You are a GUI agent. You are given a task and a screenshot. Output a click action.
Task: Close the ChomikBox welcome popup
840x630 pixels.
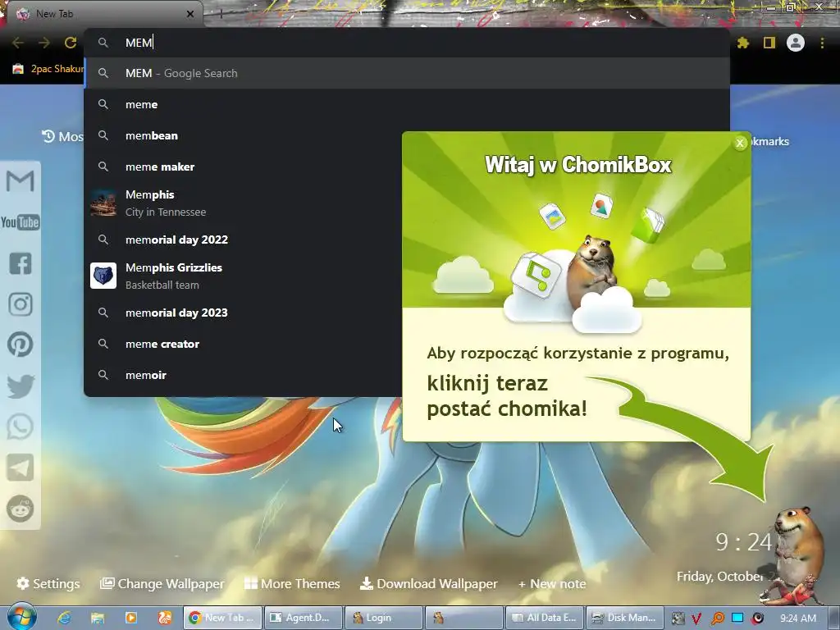(740, 143)
